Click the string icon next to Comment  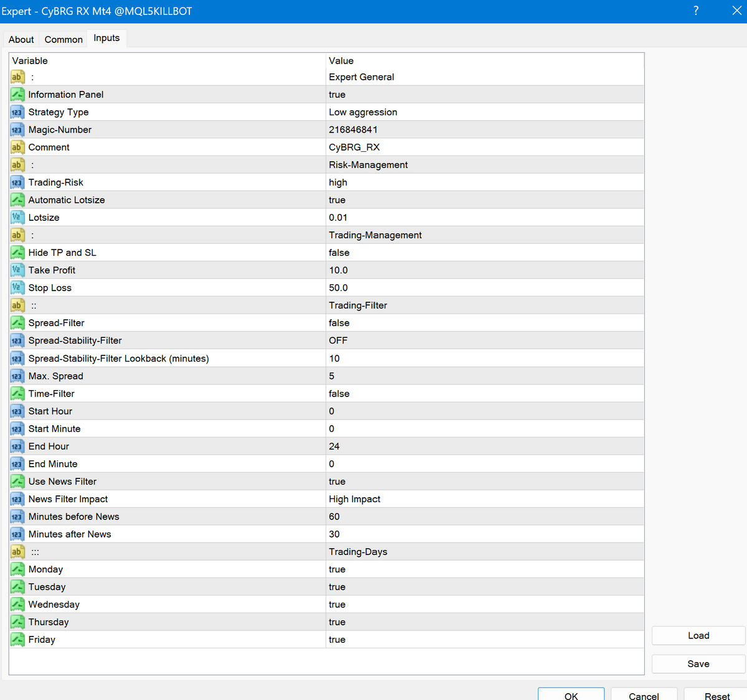17,147
